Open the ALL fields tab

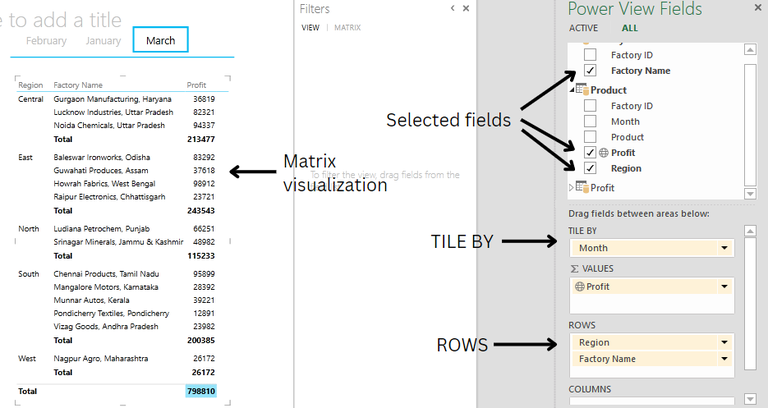(630, 28)
